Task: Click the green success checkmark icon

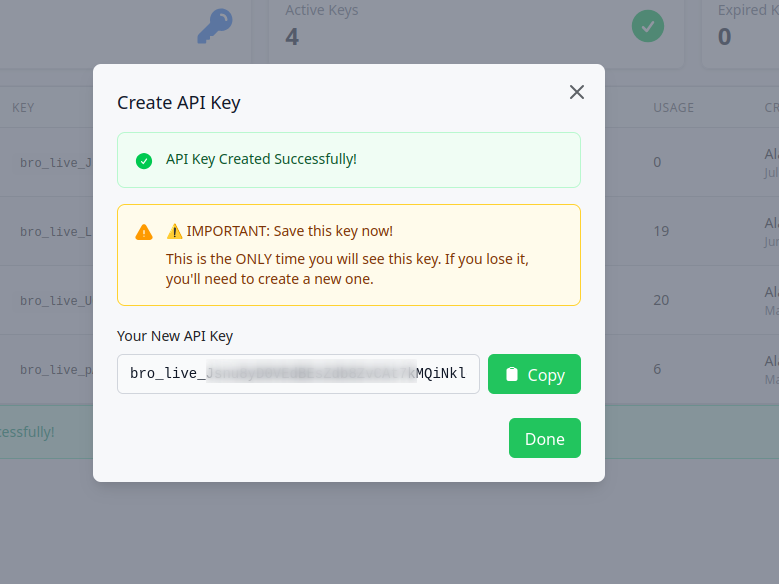Action: [x=144, y=161]
